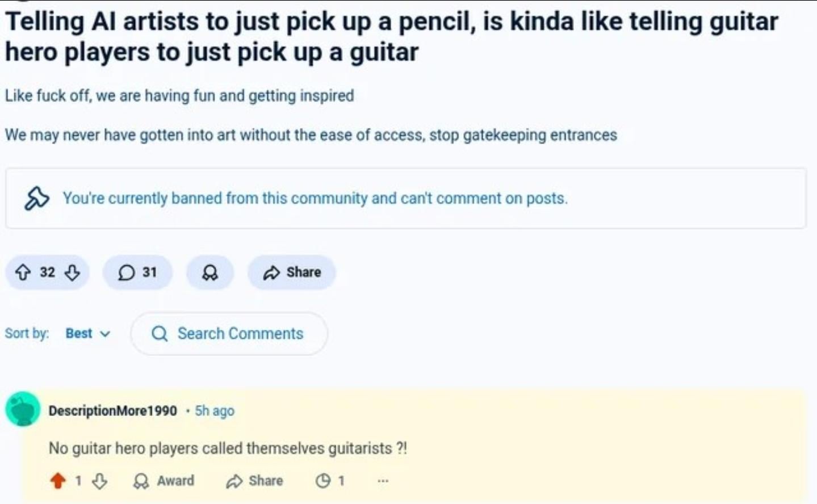
Task: Upvote the post with 32 votes
Action: [x=23, y=272]
